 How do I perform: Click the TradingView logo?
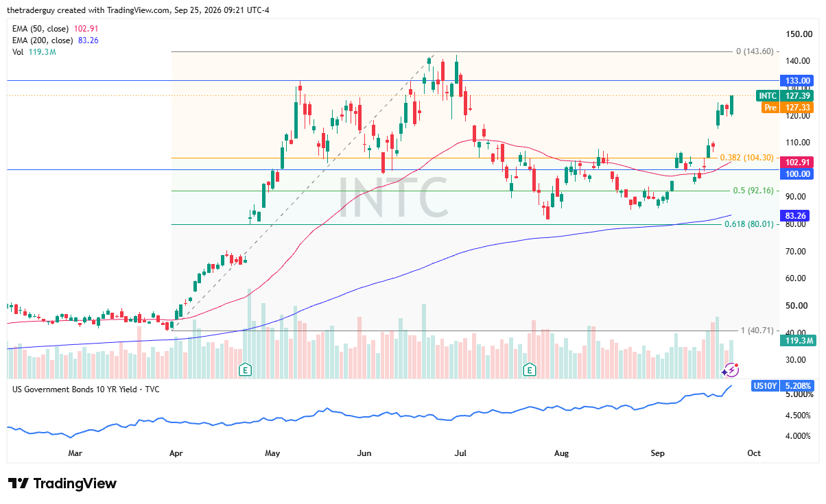(62, 483)
